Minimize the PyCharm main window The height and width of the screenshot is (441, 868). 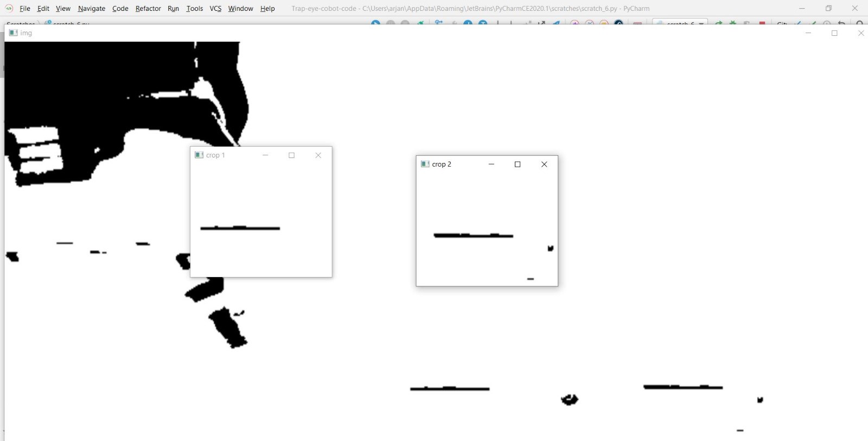802,8
